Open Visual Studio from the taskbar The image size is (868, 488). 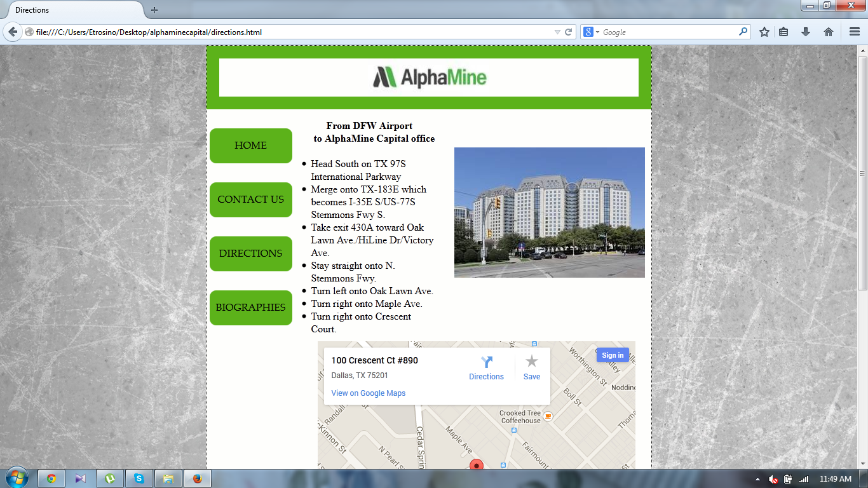80,478
